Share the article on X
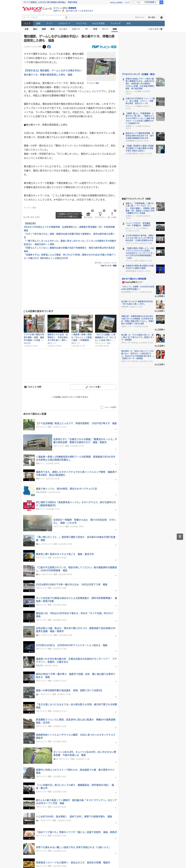186x868 pixels. click(44, 47)
